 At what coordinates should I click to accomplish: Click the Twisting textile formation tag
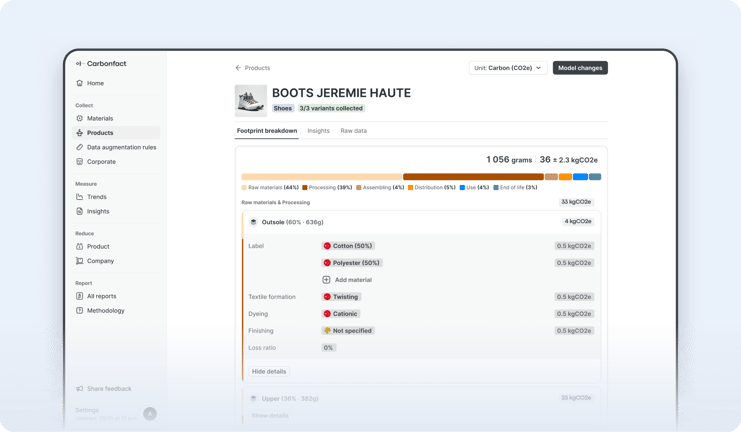tap(341, 297)
